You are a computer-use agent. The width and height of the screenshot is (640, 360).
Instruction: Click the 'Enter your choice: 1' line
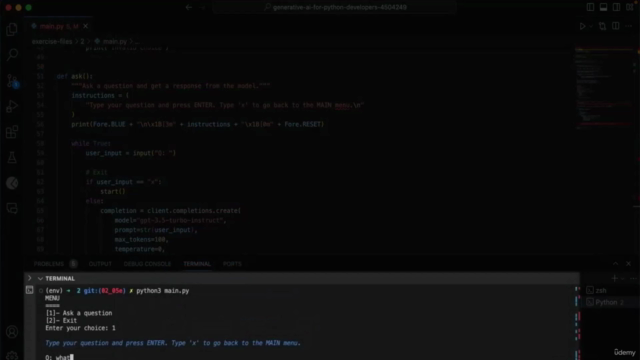(x=80, y=328)
